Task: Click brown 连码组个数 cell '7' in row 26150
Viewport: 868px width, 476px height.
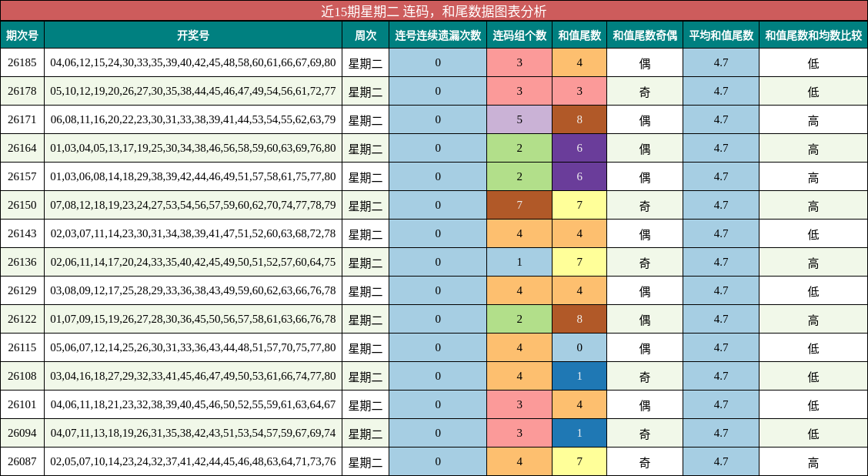Action: coord(519,205)
